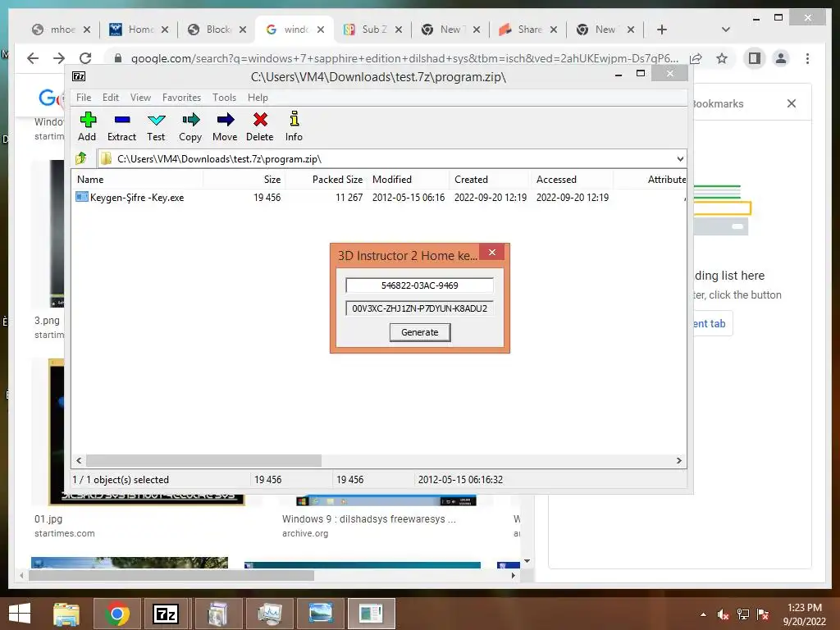Bookmark this page with the star icon

point(722,58)
